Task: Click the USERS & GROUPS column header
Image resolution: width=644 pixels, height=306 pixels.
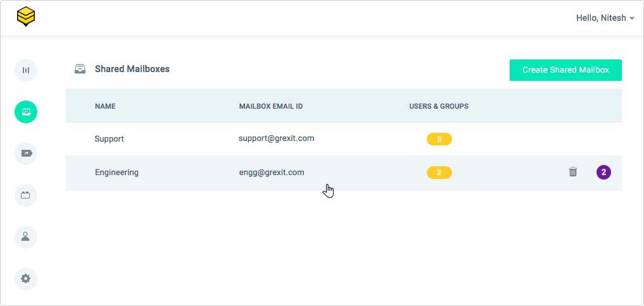Action: 439,106
